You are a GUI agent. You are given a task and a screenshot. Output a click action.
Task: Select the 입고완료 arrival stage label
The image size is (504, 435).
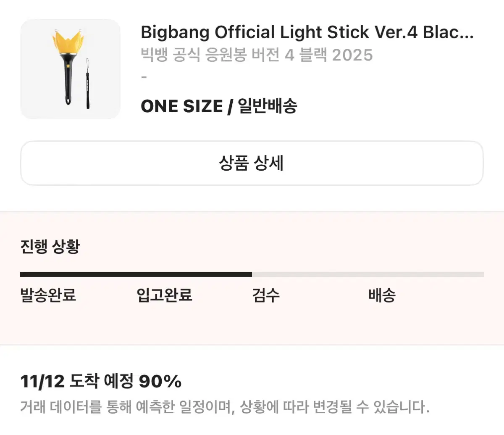pyautogui.click(x=165, y=295)
